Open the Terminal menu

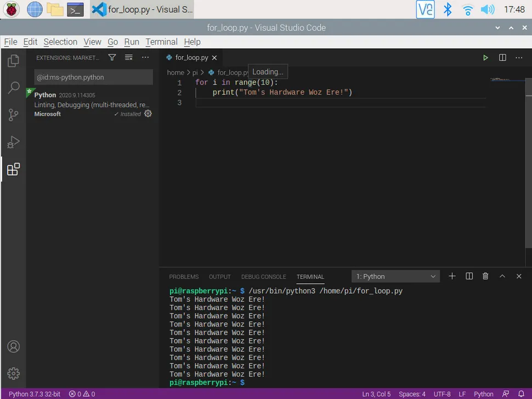pos(161,42)
